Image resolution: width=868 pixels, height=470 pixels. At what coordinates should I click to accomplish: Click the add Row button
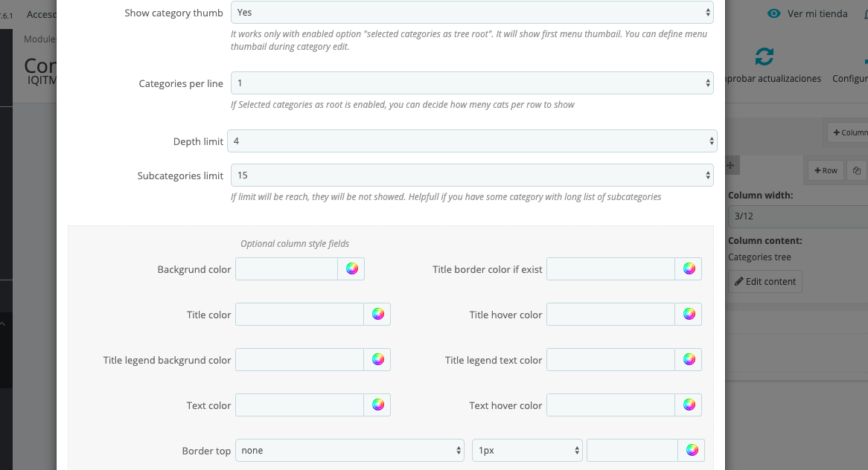(824, 170)
